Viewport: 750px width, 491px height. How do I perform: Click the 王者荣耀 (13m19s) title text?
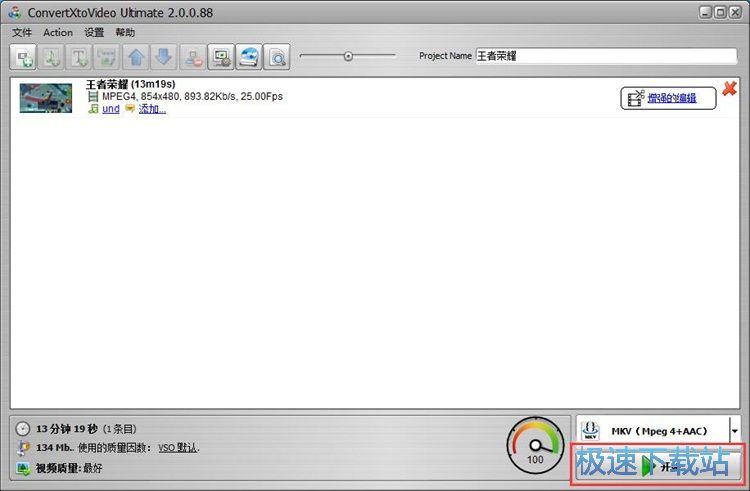pos(131,84)
